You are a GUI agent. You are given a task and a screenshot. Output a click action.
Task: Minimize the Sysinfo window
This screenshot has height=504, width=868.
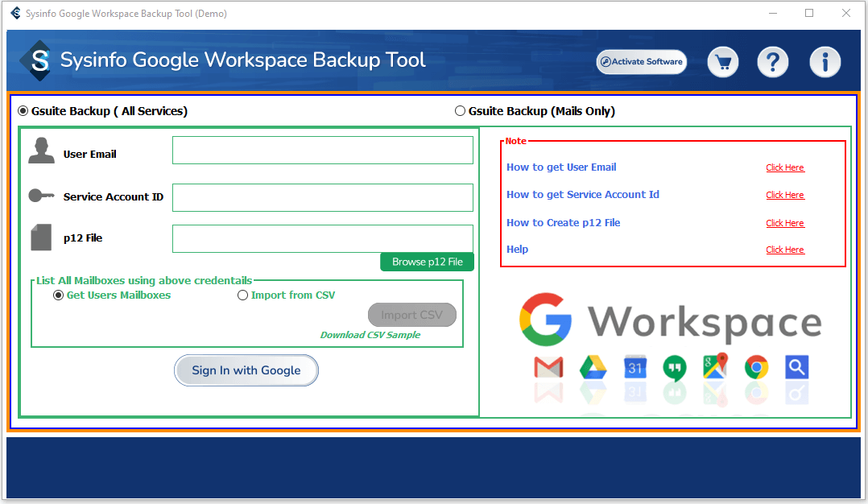[773, 13]
